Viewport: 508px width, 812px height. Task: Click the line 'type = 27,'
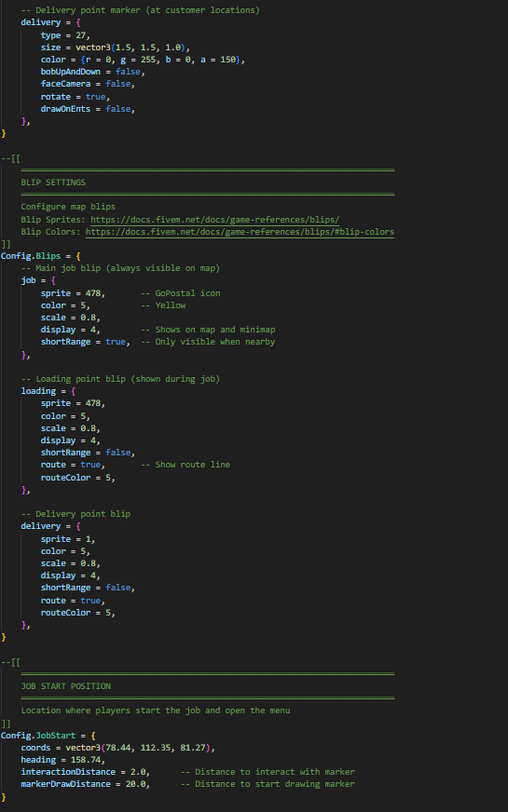click(65, 35)
